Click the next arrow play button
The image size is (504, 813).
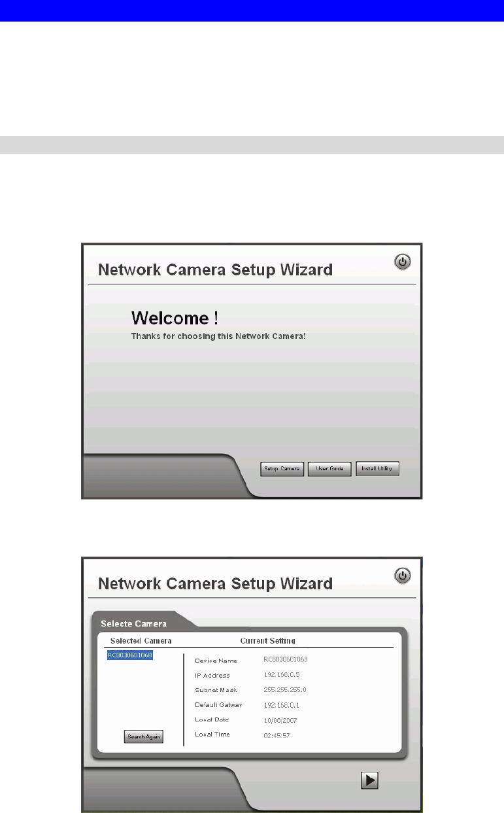pyautogui.click(x=371, y=780)
